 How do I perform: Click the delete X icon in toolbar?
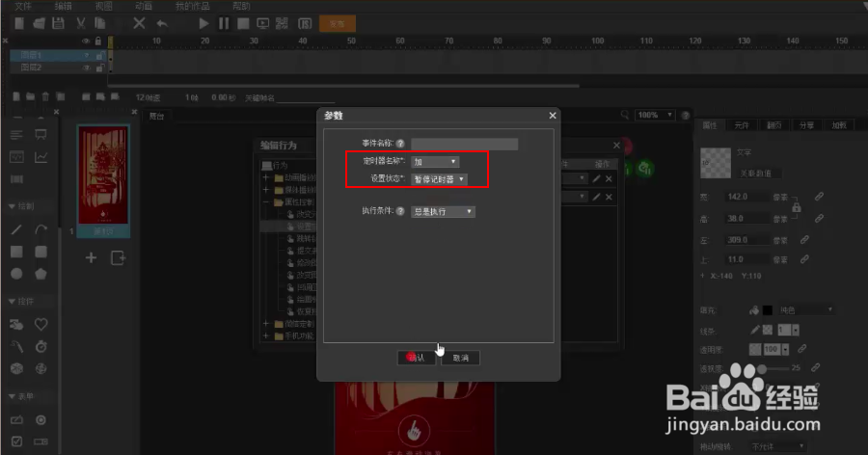139,23
